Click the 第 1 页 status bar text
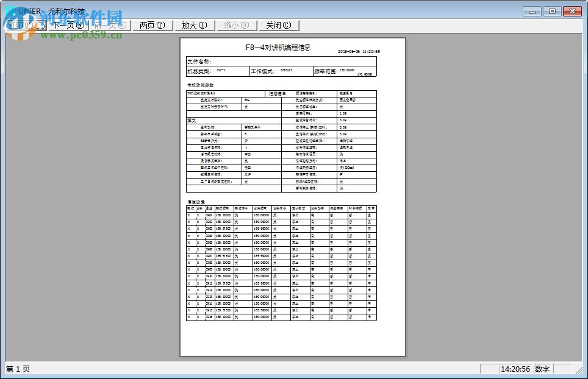588x379 pixels. (x=18, y=369)
